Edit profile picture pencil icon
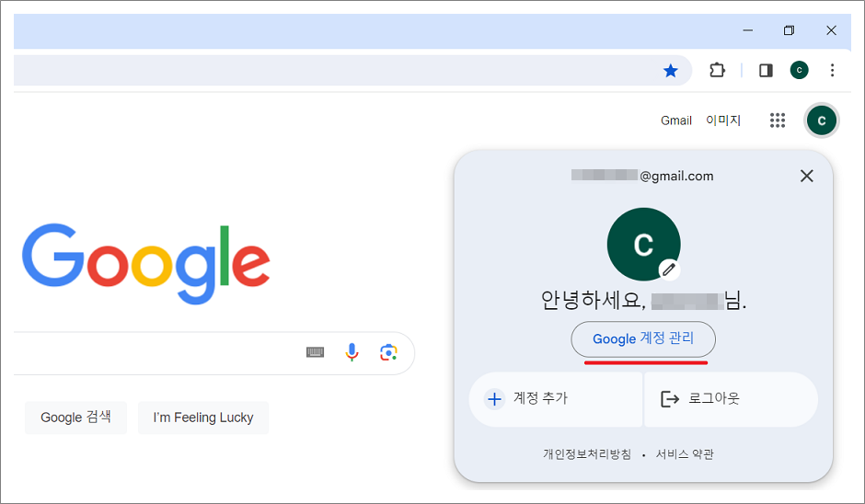Screen dimensions: 865x504 669,269
